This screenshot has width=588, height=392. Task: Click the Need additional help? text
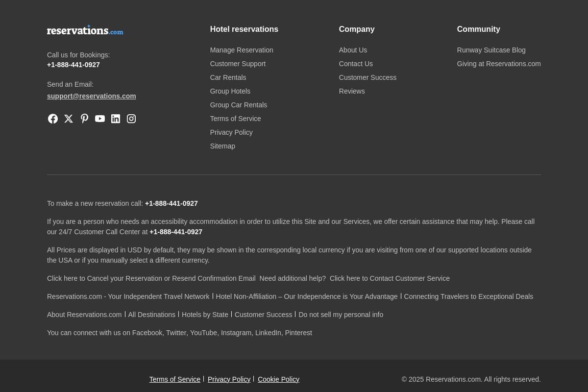point(292,278)
